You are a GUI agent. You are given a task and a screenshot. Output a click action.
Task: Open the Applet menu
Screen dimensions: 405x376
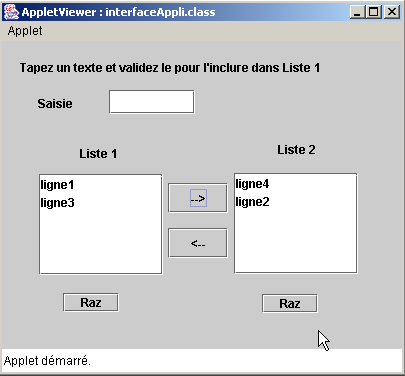(25, 31)
